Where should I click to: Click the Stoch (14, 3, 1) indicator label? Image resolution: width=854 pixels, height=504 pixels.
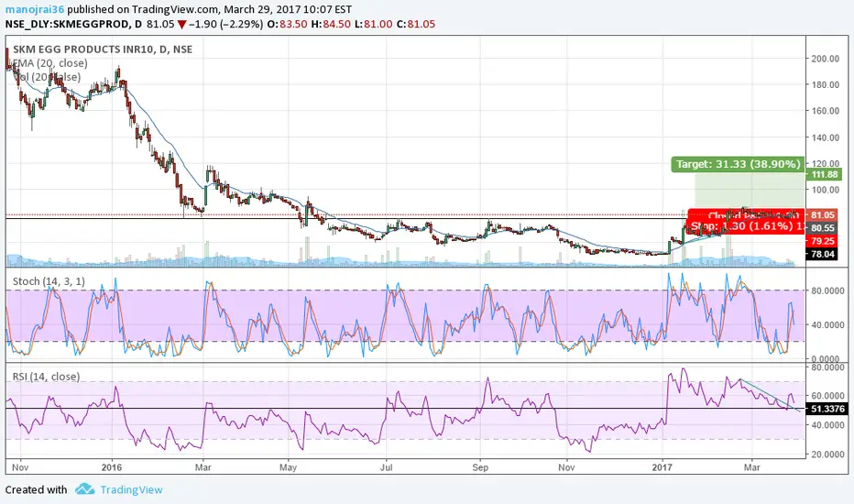coord(49,281)
